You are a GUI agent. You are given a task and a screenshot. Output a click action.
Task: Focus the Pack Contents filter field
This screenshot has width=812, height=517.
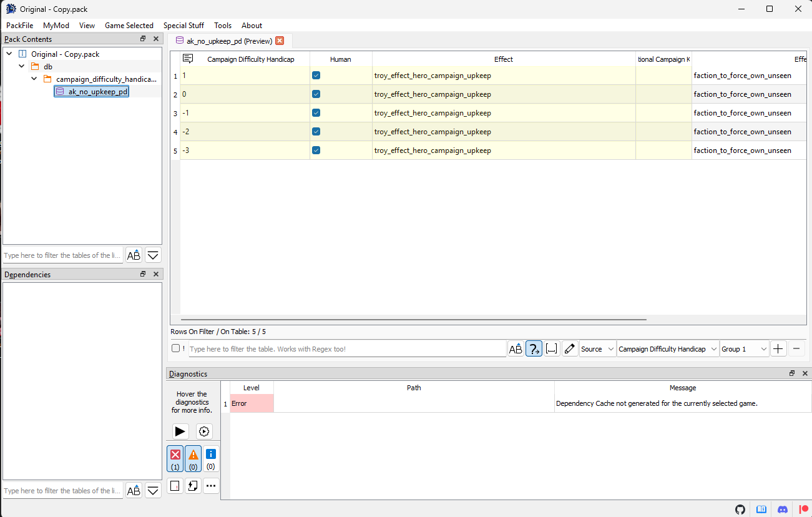point(63,255)
